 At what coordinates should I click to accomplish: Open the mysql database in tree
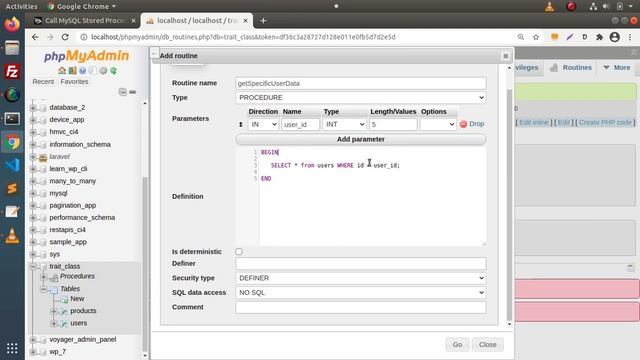pos(58,193)
